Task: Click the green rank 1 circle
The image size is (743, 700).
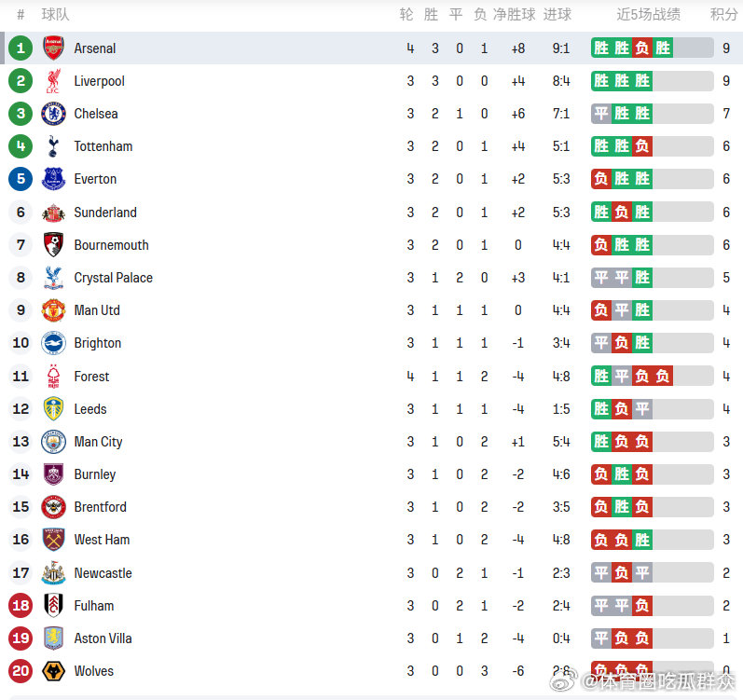Action: [21, 48]
